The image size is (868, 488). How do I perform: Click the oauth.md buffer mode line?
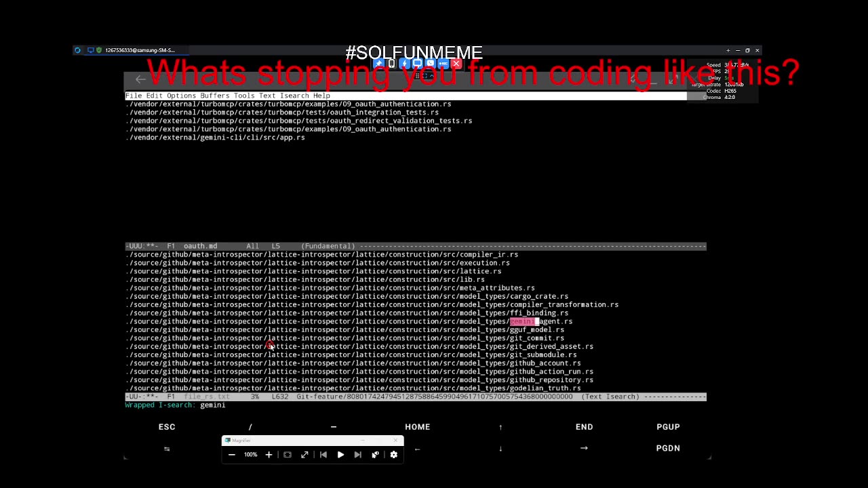point(416,246)
